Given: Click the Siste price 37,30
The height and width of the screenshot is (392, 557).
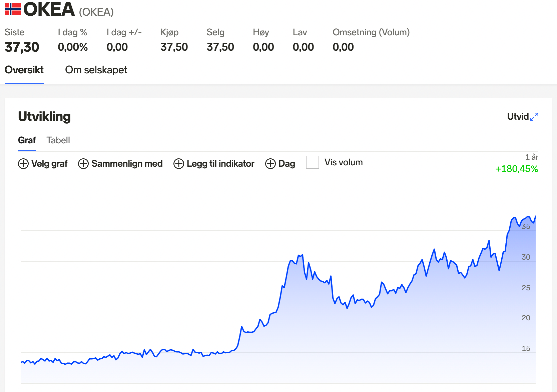Looking at the screenshot, I should point(22,47).
